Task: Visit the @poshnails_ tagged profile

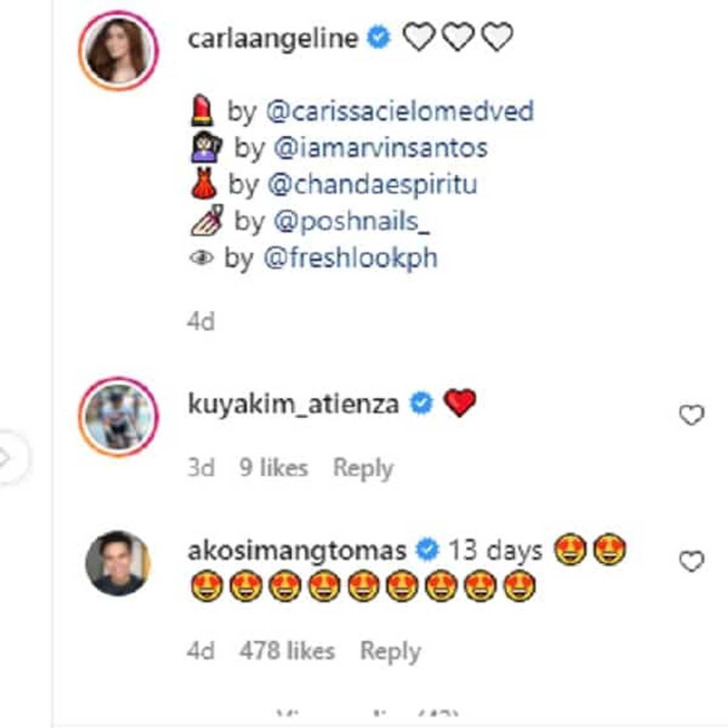Action: [x=351, y=222]
